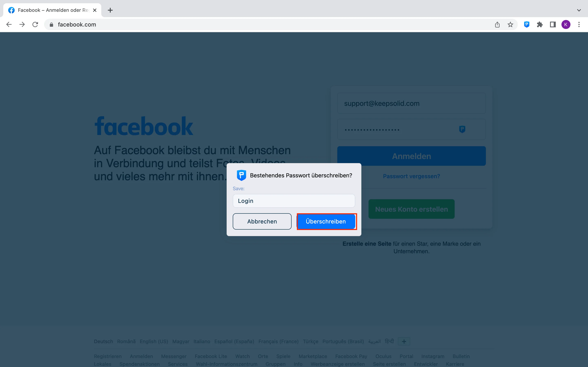Click the Überschreiben button
The height and width of the screenshot is (367, 588).
click(326, 221)
